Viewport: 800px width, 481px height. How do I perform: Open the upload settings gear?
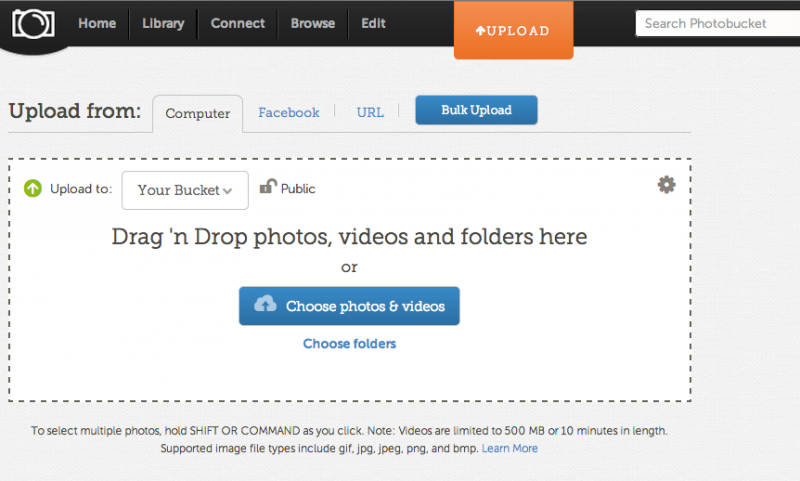point(666,185)
